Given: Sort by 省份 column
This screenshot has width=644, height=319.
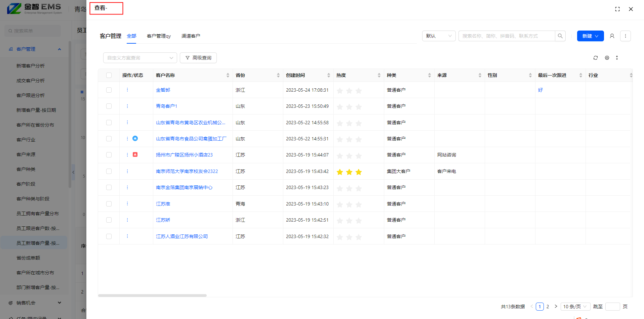Looking at the screenshot, I should (x=278, y=75).
